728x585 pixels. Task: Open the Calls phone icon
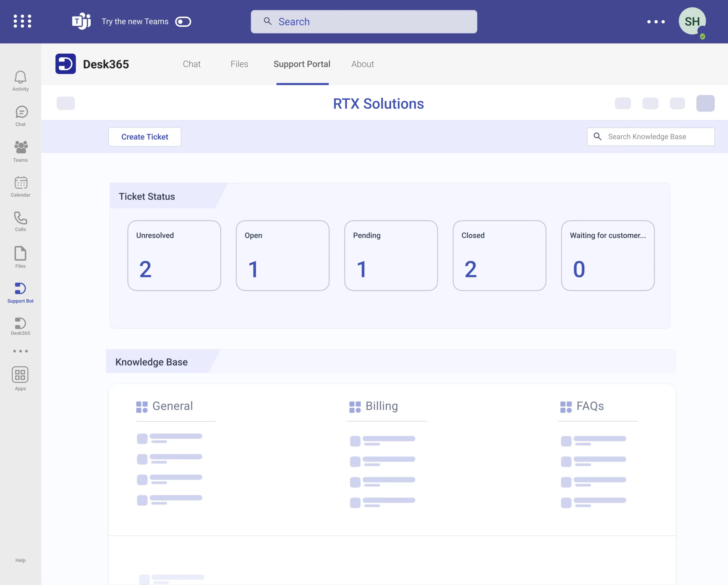click(20, 222)
